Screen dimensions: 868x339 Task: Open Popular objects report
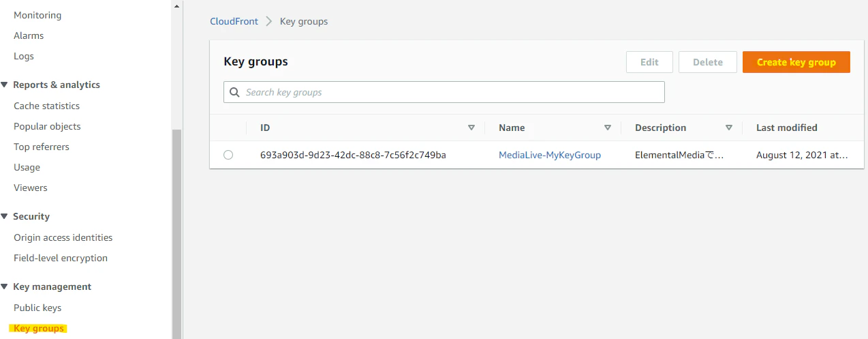(47, 126)
